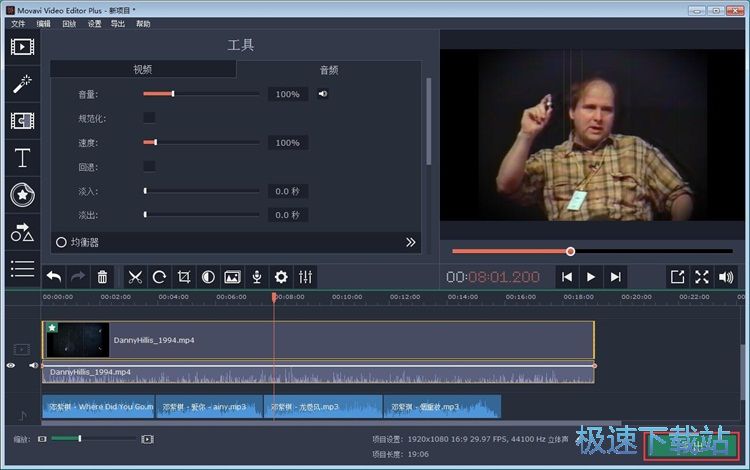Select the equalizer radio option
This screenshot has height=470, width=750.
[x=61, y=242]
